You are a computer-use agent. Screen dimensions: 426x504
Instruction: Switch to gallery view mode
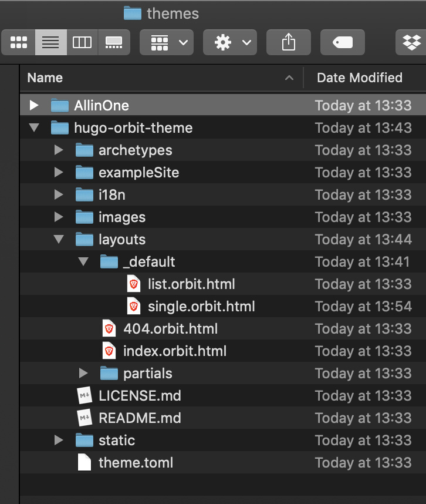(114, 42)
